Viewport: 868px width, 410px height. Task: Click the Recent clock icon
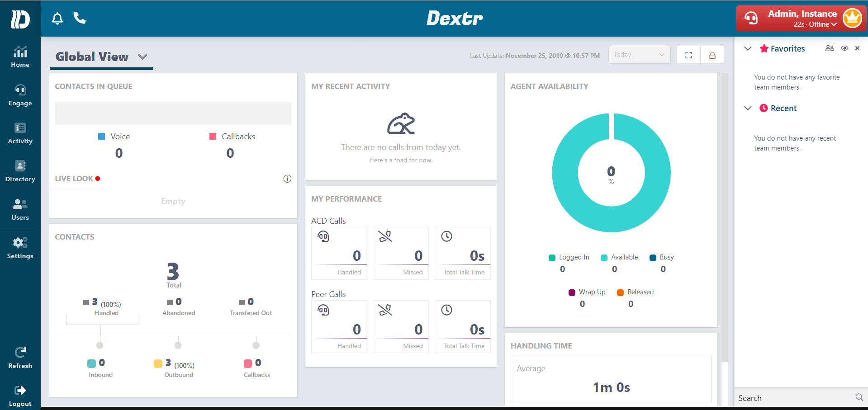pos(764,108)
